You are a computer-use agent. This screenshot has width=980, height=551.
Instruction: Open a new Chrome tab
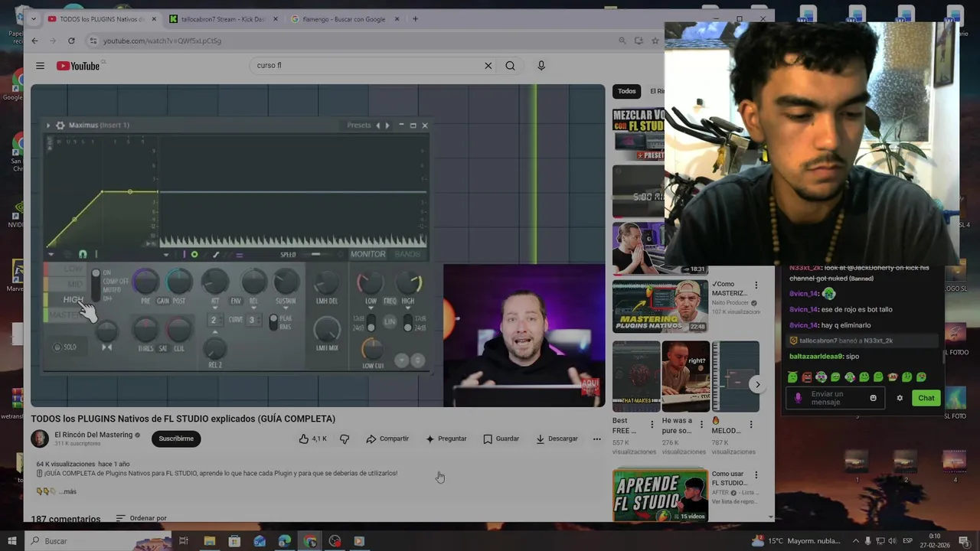(x=415, y=19)
